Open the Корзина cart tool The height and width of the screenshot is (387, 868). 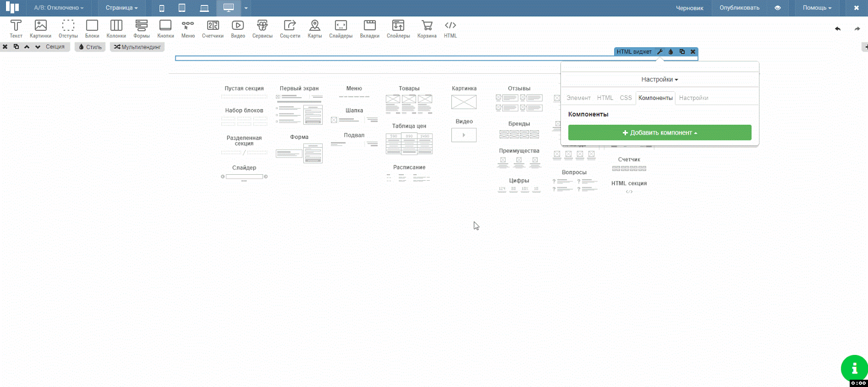[x=427, y=29]
